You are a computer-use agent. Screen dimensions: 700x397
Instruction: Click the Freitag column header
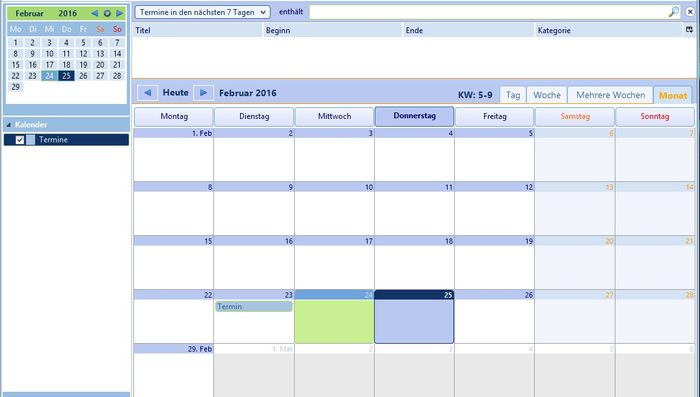pos(495,117)
